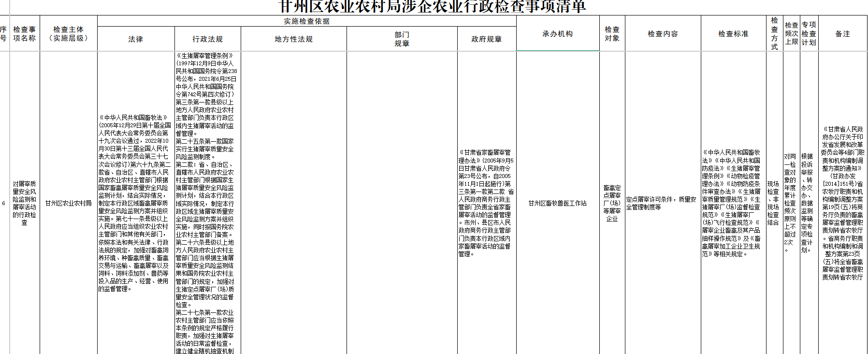Click the 实施检查依据 merged header
The width and height of the screenshot is (868, 354).
click(306, 21)
